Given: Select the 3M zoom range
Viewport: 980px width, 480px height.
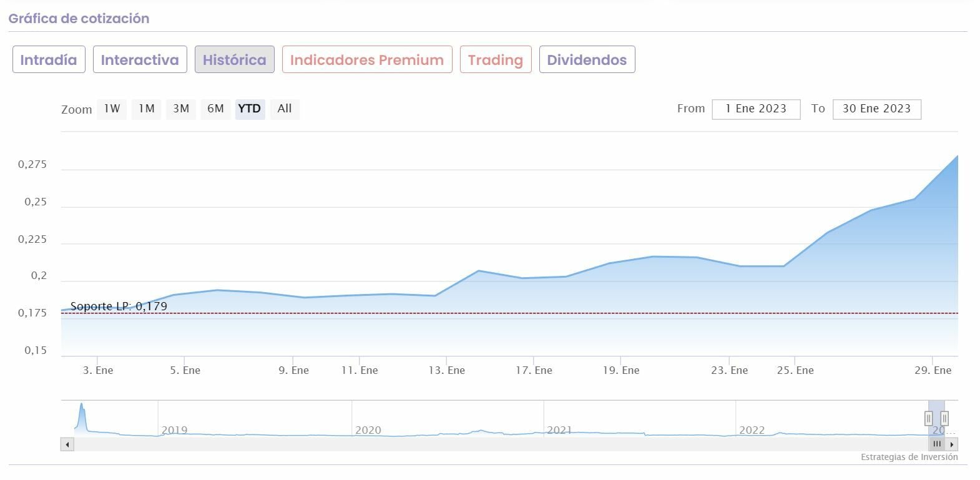Looking at the screenshot, I should [x=181, y=109].
